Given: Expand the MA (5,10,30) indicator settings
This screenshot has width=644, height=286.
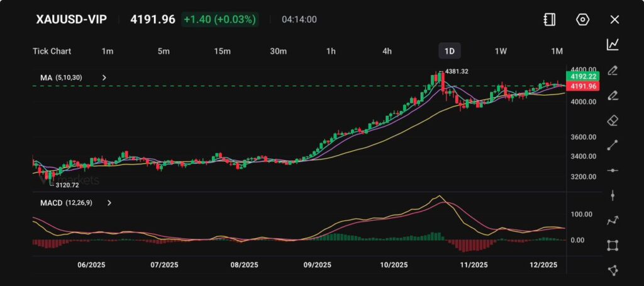Looking at the screenshot, I should (104, 77).
